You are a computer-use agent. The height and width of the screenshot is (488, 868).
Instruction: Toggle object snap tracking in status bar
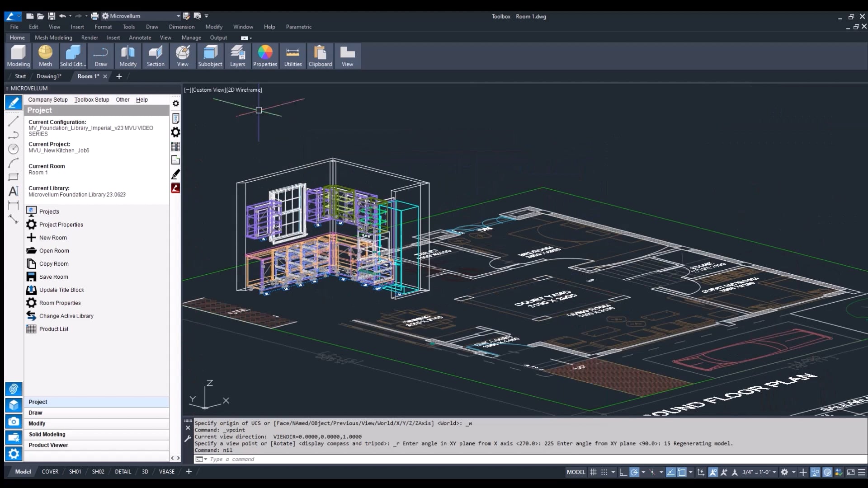pos(671,472)
